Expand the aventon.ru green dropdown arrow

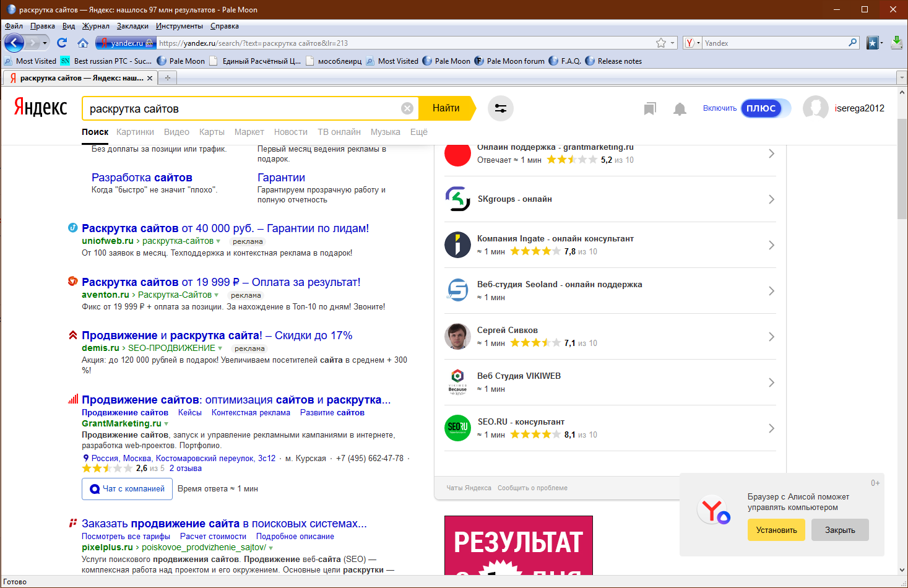216,295
